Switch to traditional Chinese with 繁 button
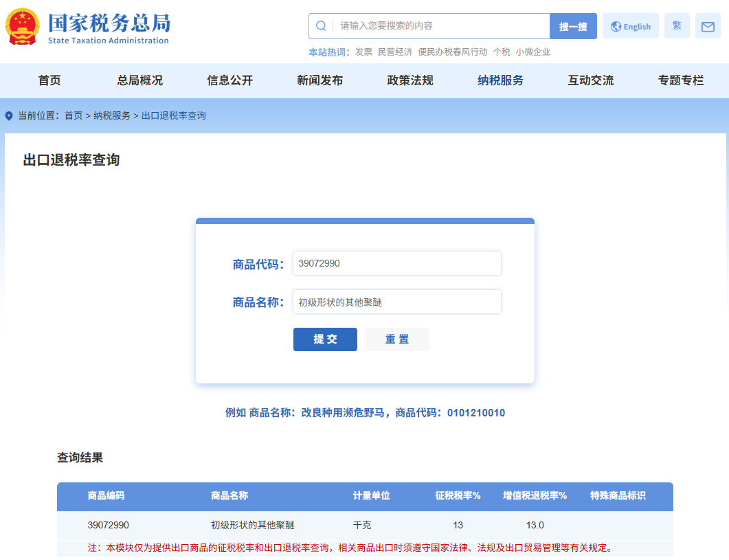Screen dimensions: 729x560 coord(677,26)
